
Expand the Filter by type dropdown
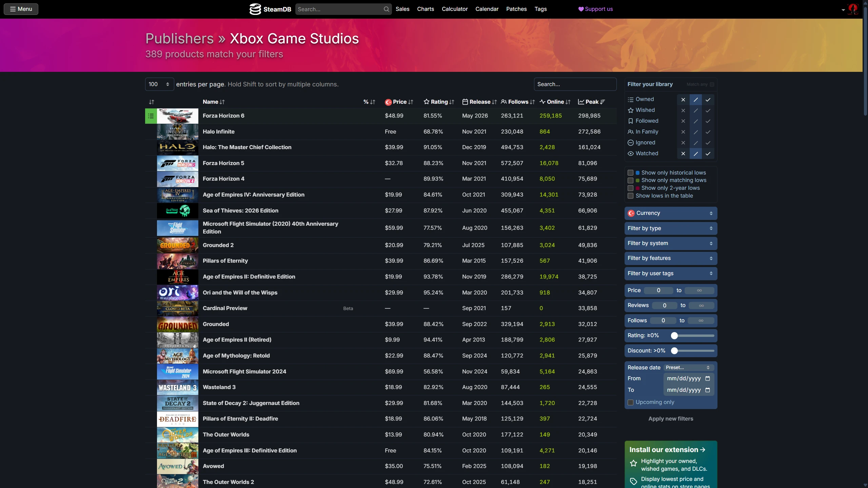[671, 228]
